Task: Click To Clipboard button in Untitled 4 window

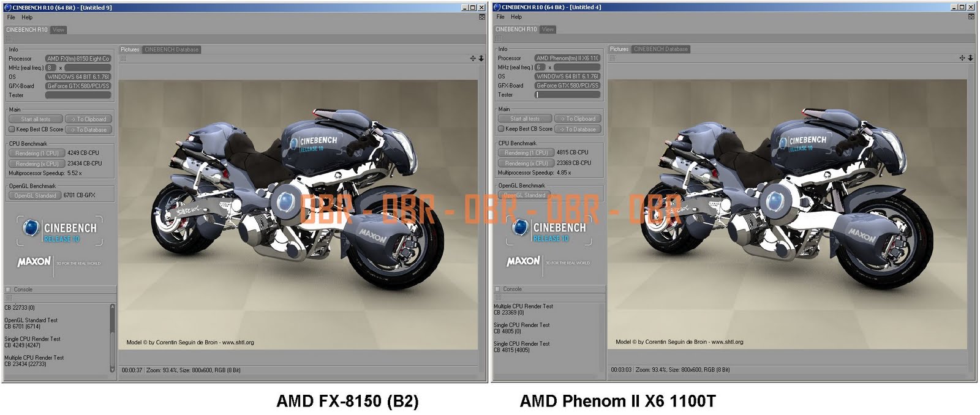Action: click(578, 119)
